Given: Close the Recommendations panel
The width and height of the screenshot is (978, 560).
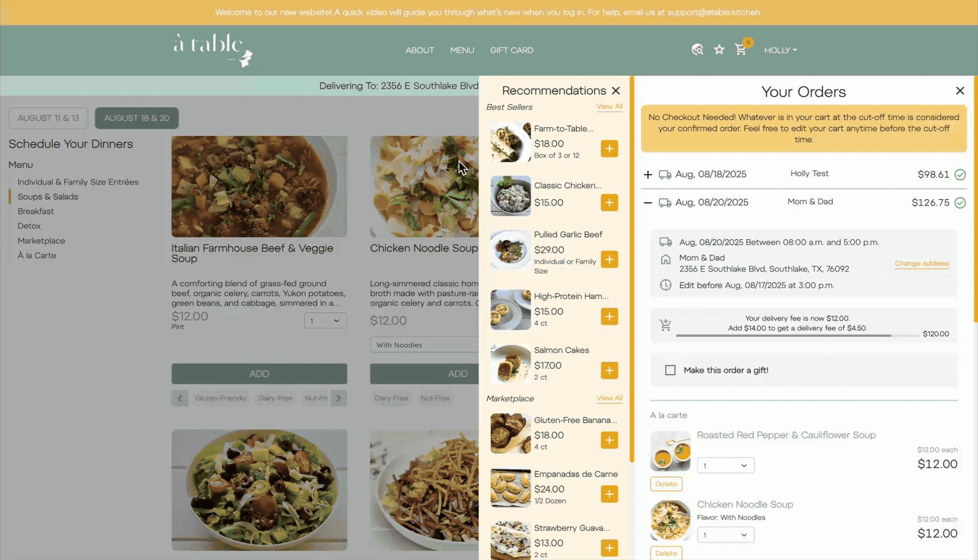Looking at the screenshot, I should 616,91.
